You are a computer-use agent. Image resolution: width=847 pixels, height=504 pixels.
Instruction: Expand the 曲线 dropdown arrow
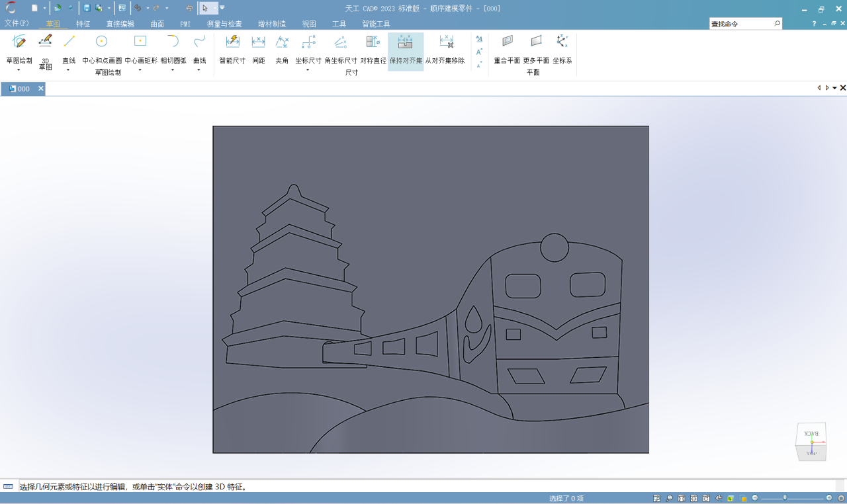(x=199, y=69)
